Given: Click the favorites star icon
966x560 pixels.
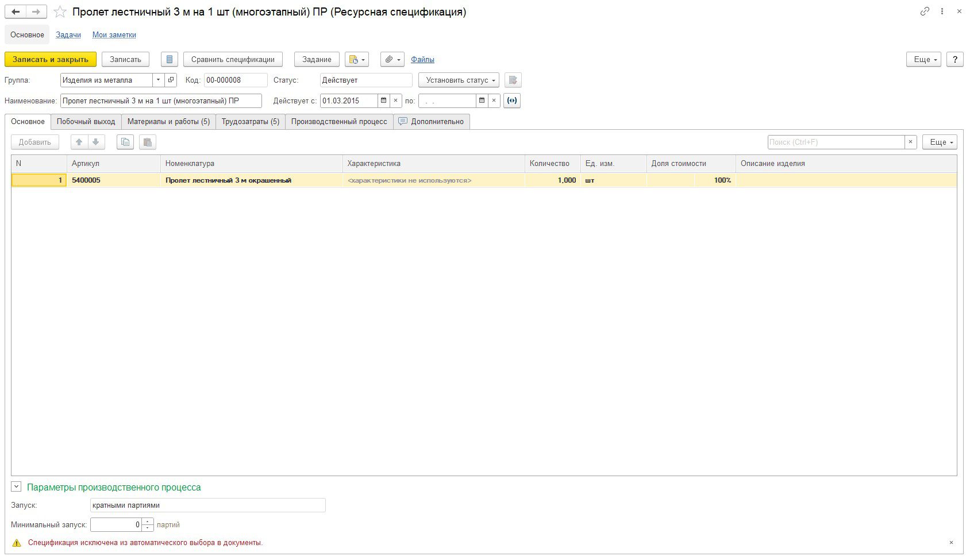Looking at the screenshot, I should pos(60,12).
